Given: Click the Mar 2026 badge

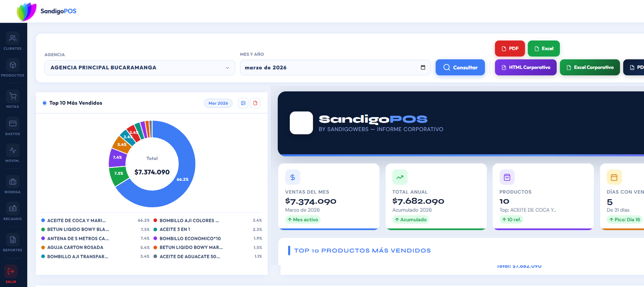Looking at the screenshot, I should [x=218, y=103].
